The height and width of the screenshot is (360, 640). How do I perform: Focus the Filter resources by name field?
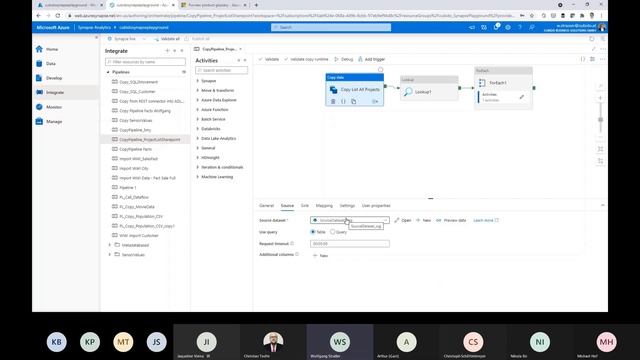click(x=145, y=62)
